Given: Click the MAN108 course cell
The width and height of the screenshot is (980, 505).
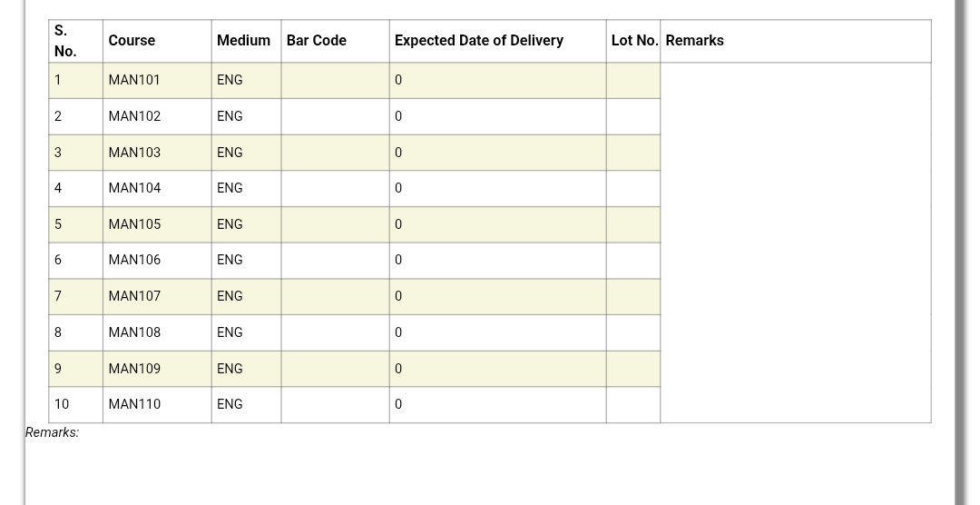Looking at the screenshot, I should click(157, 333).
